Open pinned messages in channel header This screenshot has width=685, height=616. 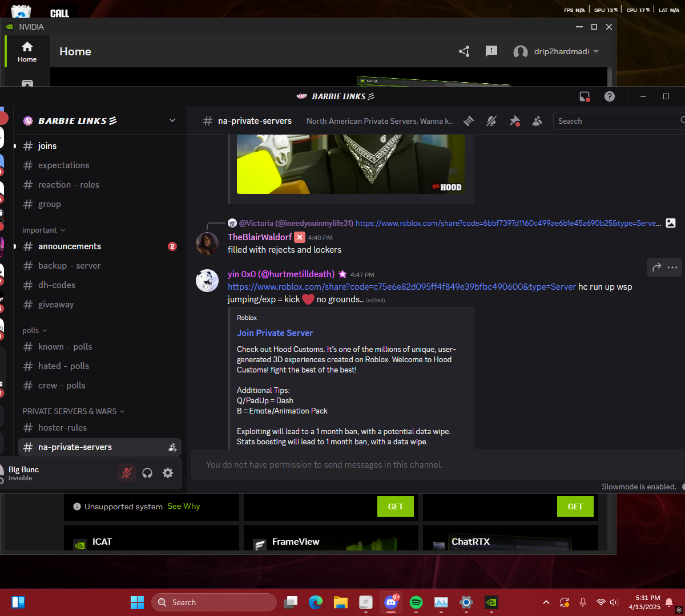(x=514, y=121)
